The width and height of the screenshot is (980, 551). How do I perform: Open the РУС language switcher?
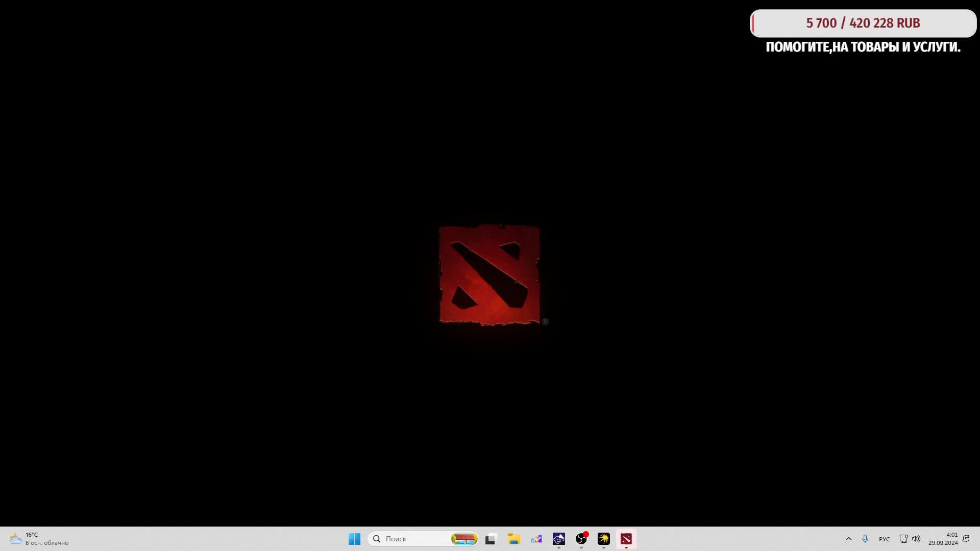(884, 539)
